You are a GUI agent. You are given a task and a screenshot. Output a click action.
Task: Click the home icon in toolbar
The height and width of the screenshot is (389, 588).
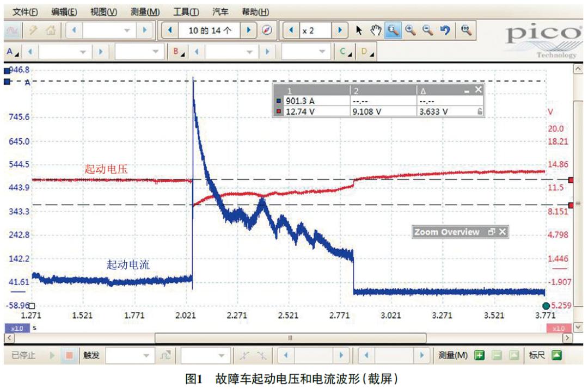(x=51, y=30)
